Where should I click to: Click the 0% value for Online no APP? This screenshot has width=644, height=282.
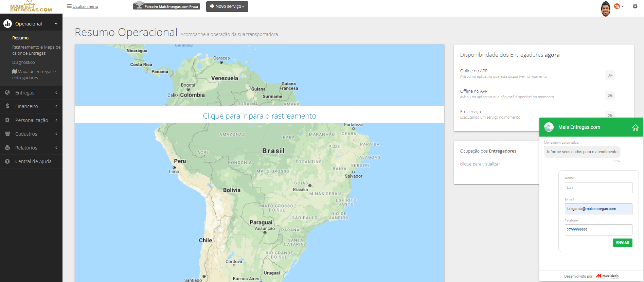click(610, 75)
